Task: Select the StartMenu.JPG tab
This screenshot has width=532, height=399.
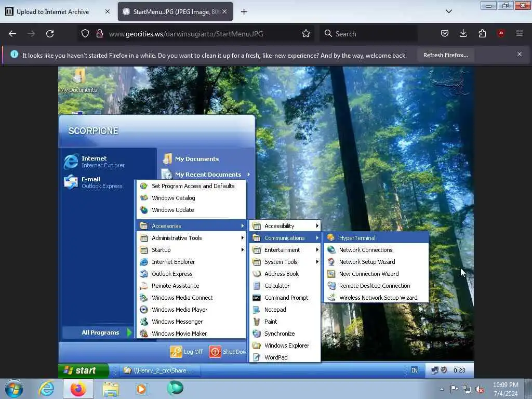Action: point(176,11)
